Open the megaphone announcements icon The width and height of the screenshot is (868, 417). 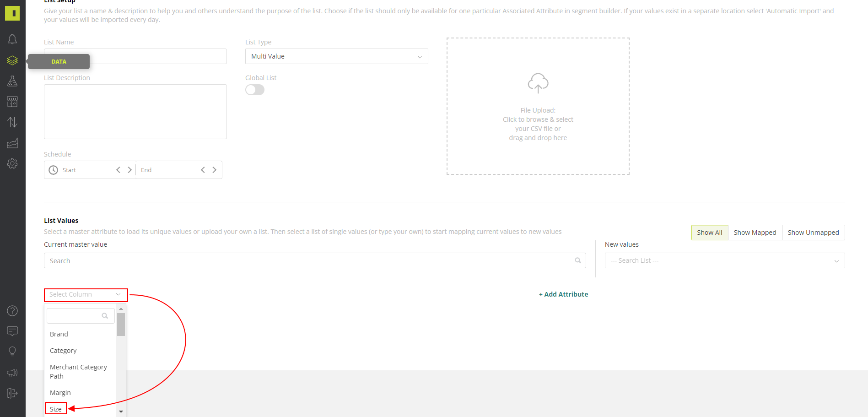(x=12, y=373)
